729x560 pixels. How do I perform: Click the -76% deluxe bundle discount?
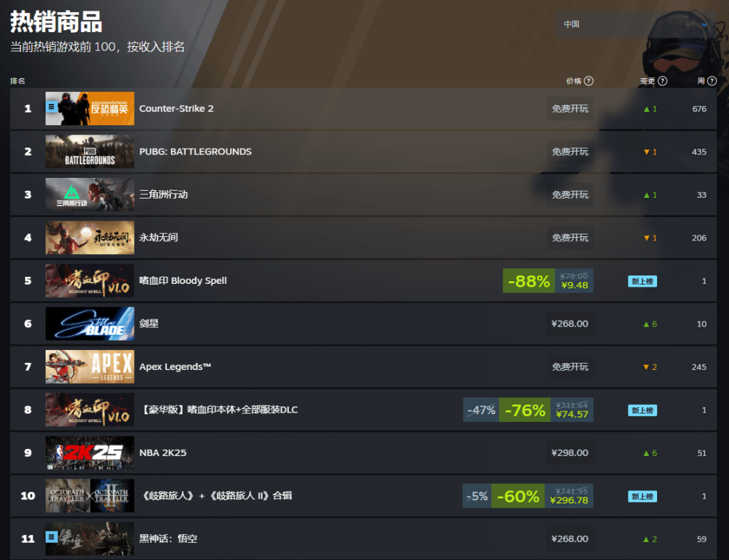525,410
